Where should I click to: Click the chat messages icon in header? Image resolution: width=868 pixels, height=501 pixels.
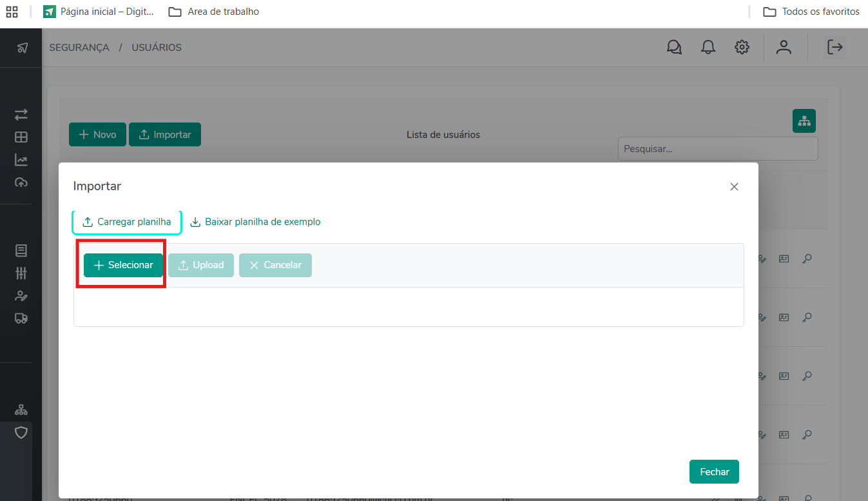[674, 47]
